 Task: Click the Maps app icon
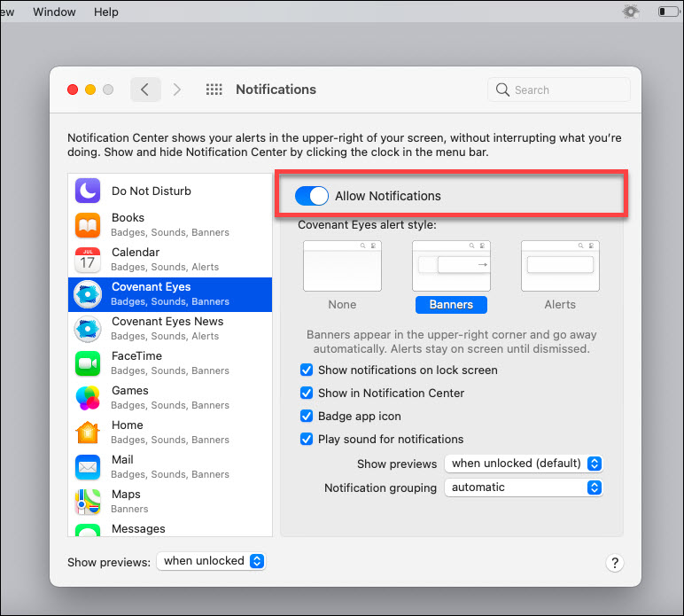tap(88, 502)
